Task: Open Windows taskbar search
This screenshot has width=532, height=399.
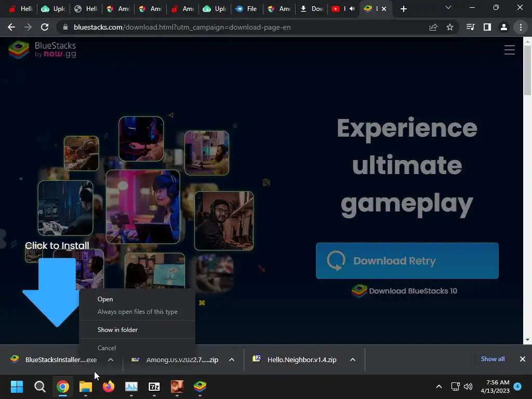Action: click(x=39, y=387)
